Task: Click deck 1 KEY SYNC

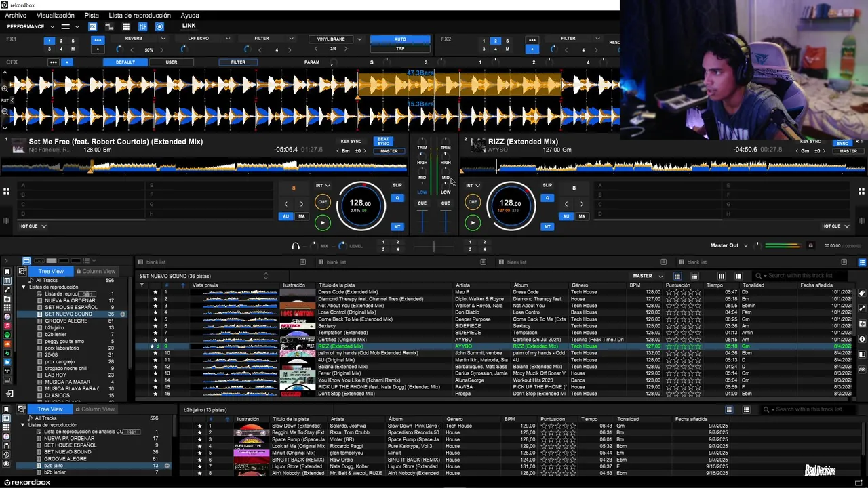Action: [351, 142]
